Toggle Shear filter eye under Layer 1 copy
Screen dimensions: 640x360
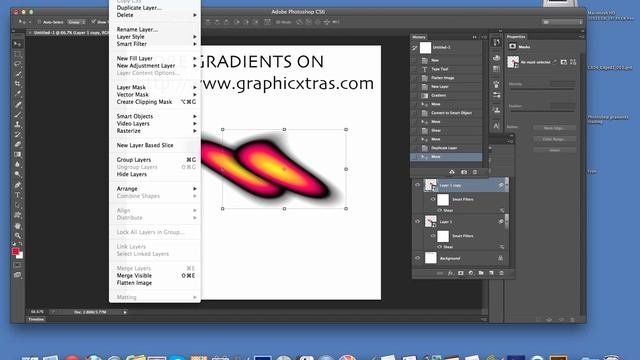coord(440,210)
